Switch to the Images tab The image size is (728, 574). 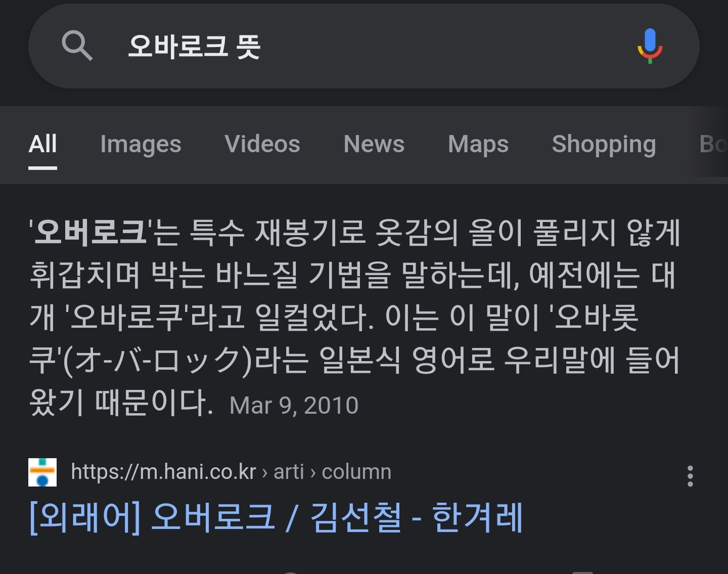coord(141,144)
